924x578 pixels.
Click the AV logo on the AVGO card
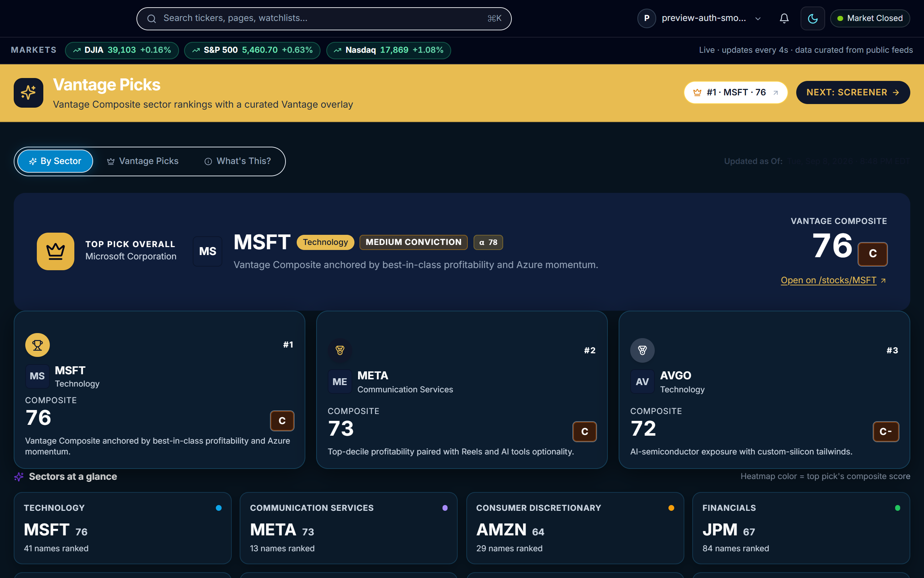(x=642, y=382)
